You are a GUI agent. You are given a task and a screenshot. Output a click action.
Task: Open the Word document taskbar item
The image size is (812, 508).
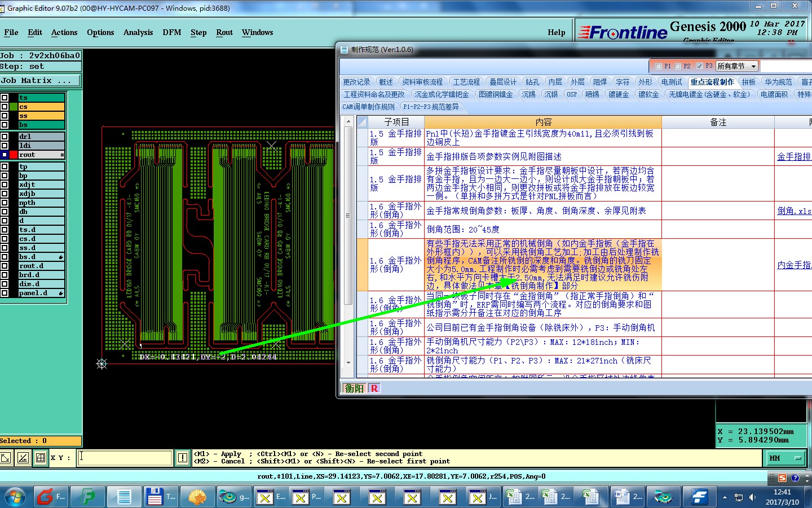point(628,497)
